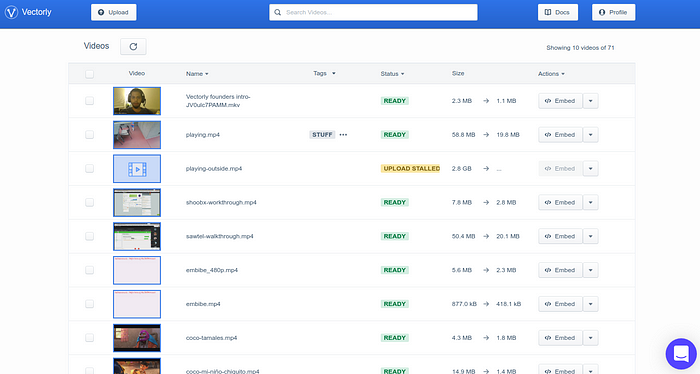Open the Actions header dropdown
This screenshot has width=700, height=374.
click(551, 74)
